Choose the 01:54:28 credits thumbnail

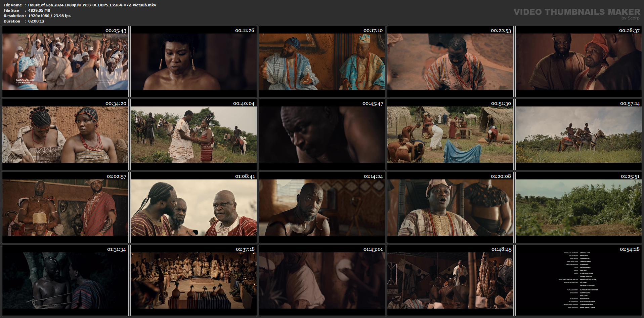[578, 280]
